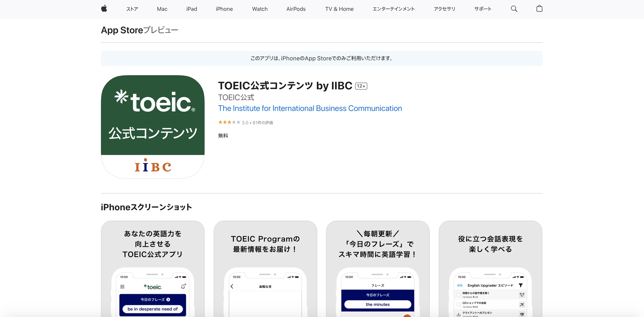Viewport: 644px width, 317px height.
Task: Click the 編集 link in English Upgrader screenshot
Action: (x=460, y=285)
